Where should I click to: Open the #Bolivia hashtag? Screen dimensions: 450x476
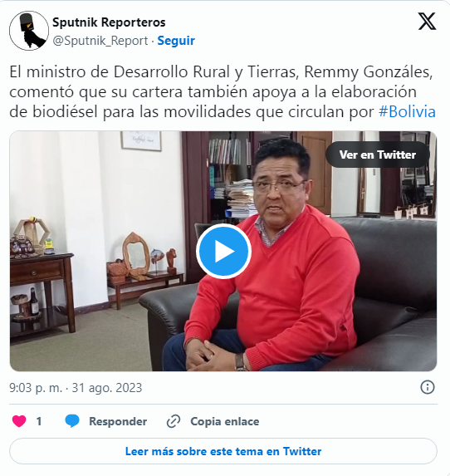[x=407, y=111]
